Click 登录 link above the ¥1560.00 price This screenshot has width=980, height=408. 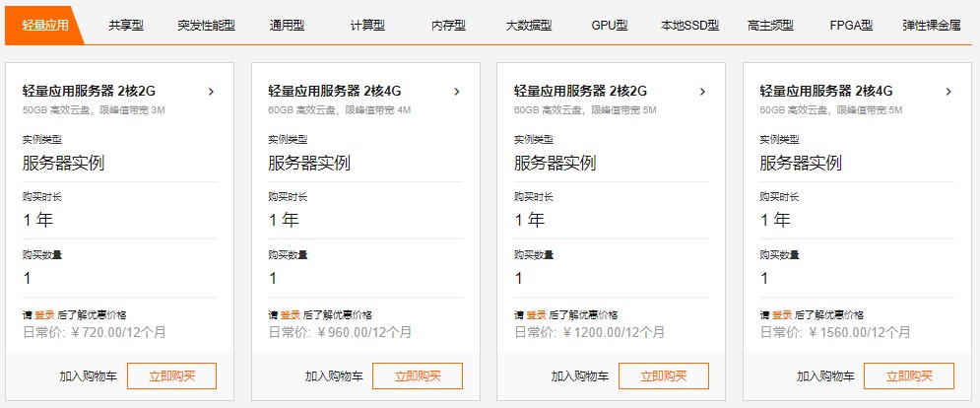[x=782, y=314]
